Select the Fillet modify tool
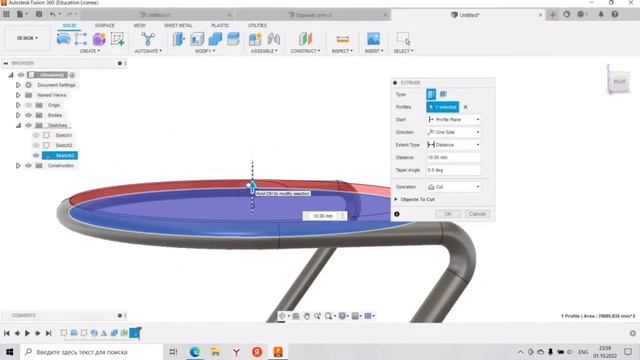This screenshot has height=360, width=640. 197,39
